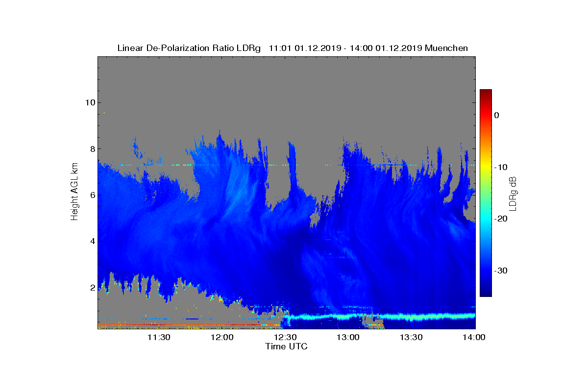Click the 13:00 time tick label
The width and height of the screenshot is (588, 392).
[x=348, y=337]
